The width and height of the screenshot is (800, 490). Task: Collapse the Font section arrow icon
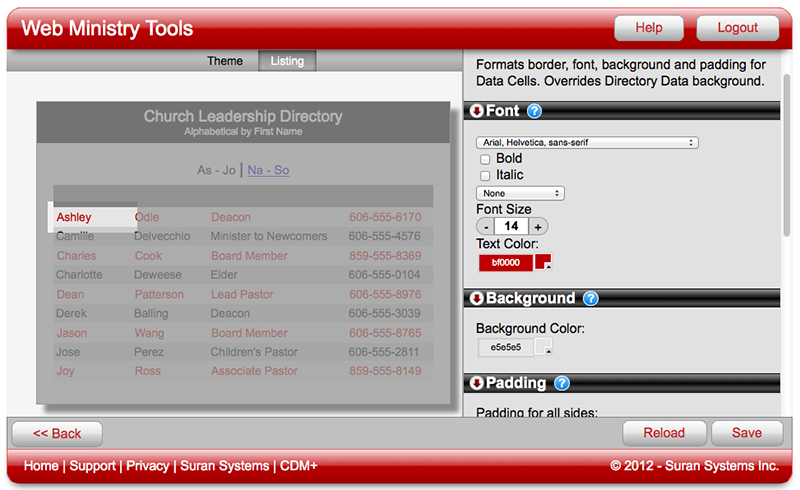476,111
